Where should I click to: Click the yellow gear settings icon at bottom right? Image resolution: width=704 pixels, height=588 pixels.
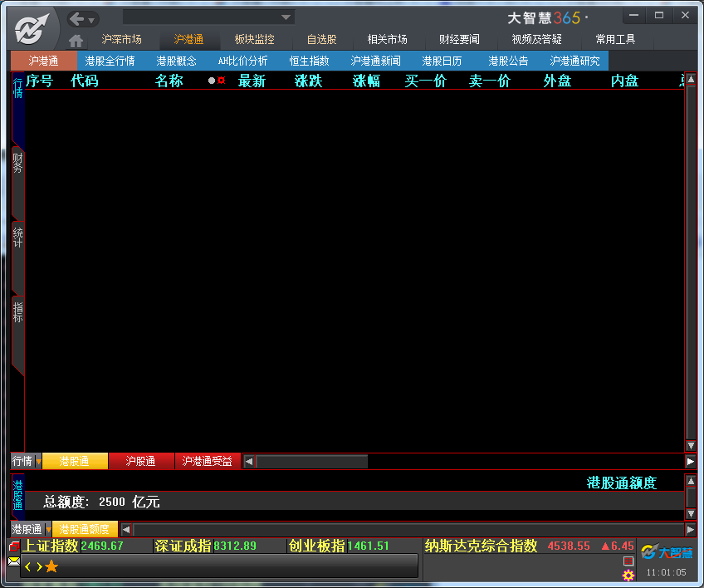628,576
